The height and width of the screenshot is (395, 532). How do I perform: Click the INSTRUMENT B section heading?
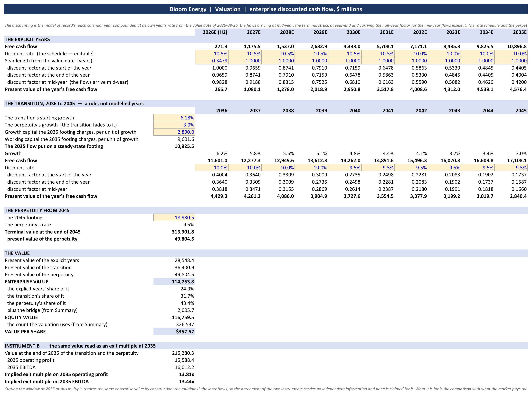[266, 346]
